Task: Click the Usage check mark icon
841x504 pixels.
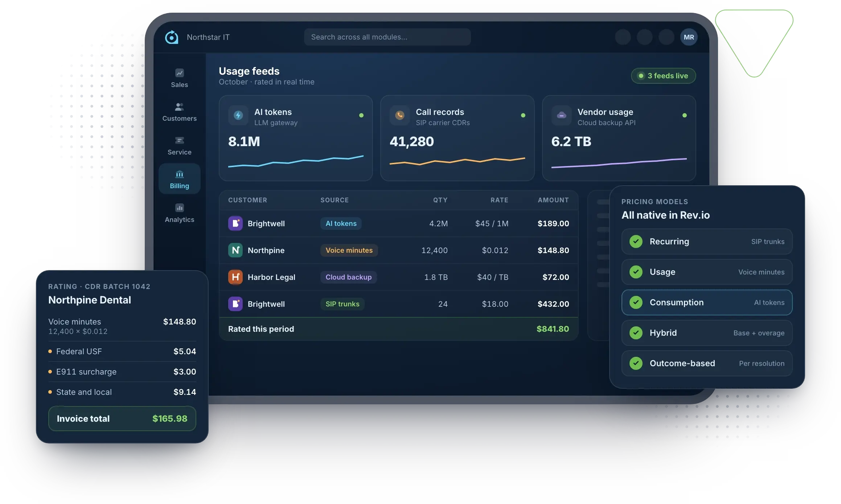Action: click(x=636, y=272)
